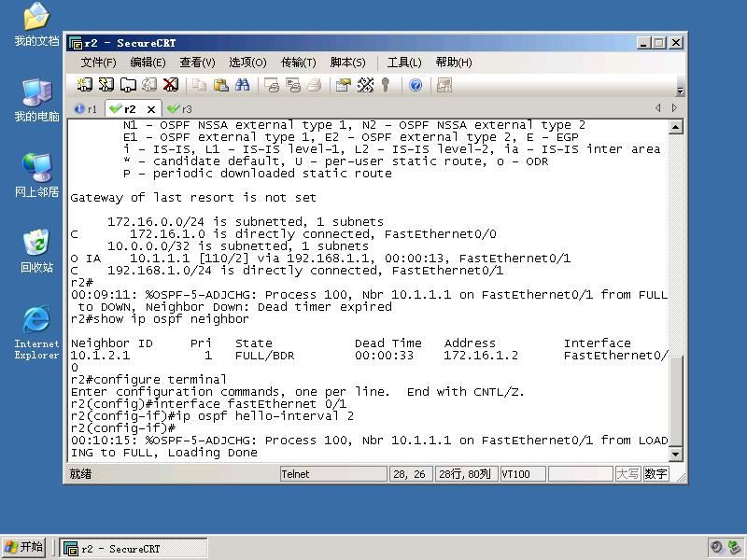
Task: Click the 'show ip ospf neighbor' command text
Action: point(171,319)
